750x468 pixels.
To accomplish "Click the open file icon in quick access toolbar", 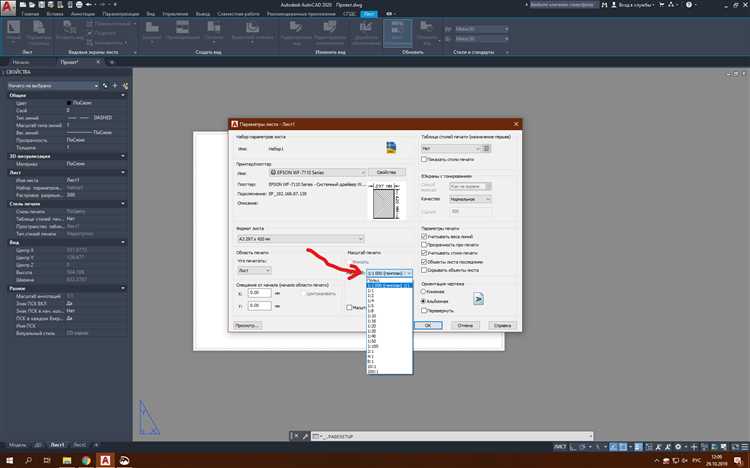I will point(32,5).
